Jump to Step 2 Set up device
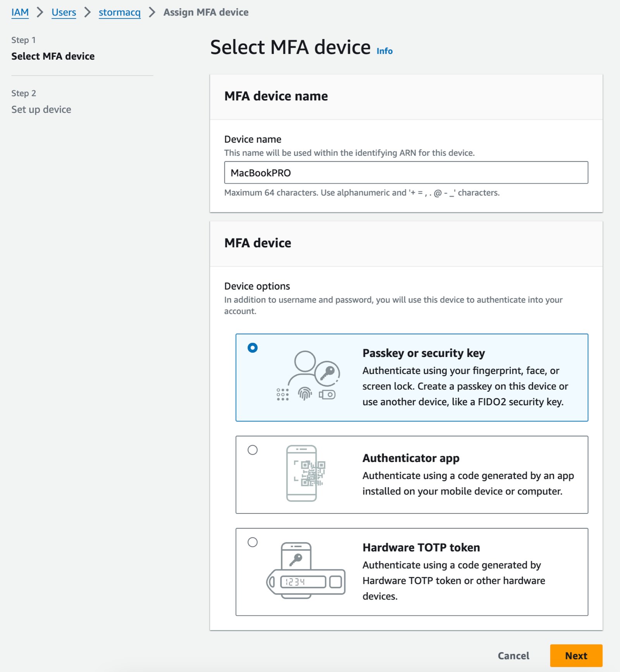Image resolution: width=620 pixels, height=672 pixels. (41, 109)
